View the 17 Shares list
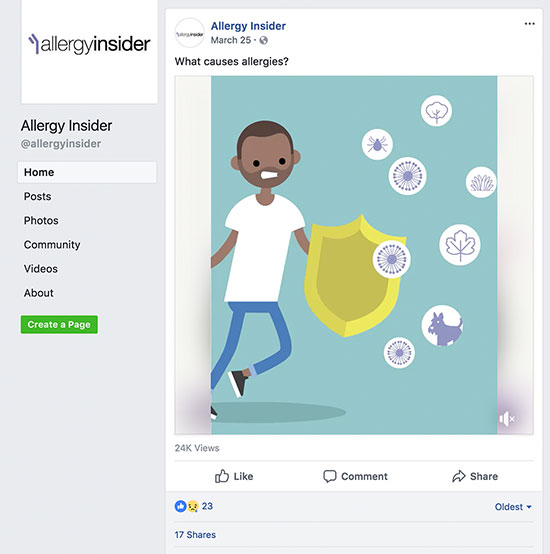 (195, 535)
